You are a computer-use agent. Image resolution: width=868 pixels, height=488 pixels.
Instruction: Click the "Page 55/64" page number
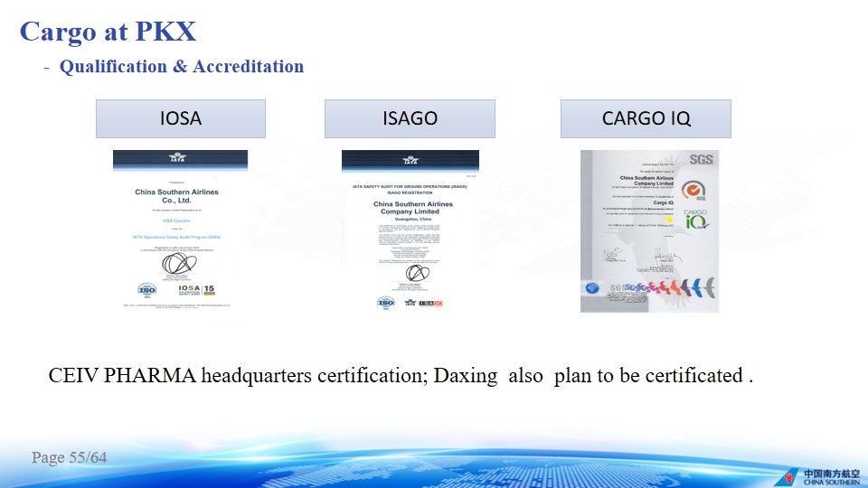coord(70,457)
